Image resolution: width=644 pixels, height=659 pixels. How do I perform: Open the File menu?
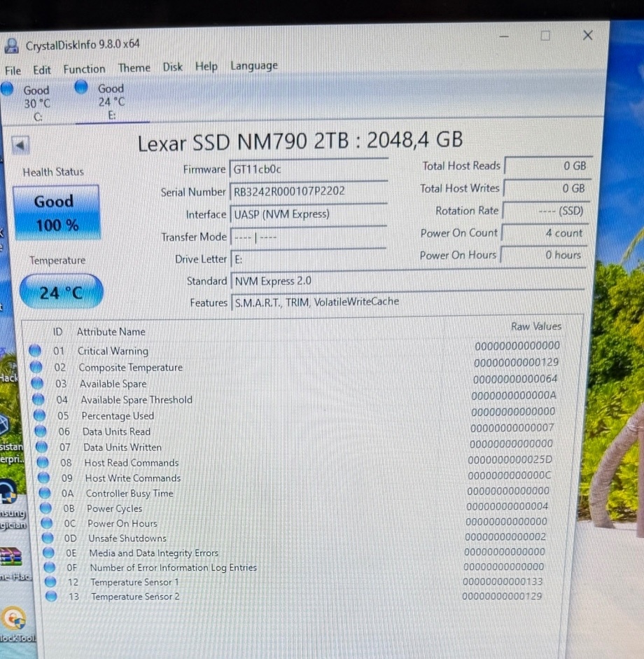[x=13, y=70]
